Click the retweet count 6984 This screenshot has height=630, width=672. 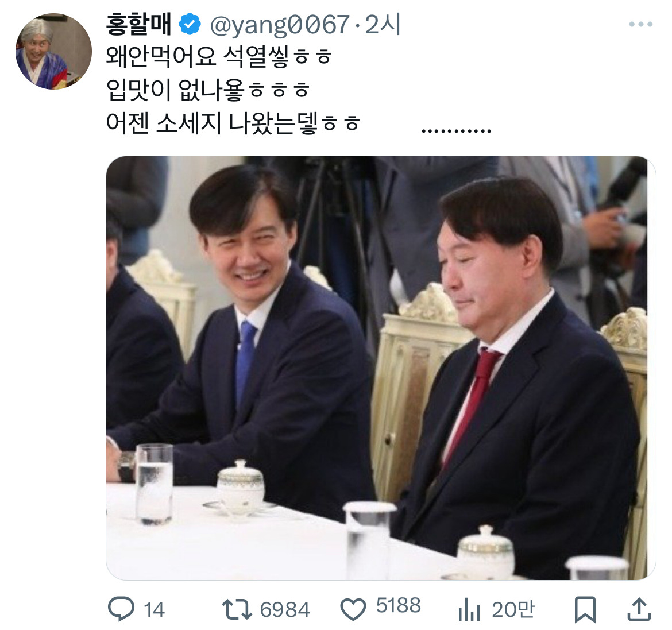click(x=285, y=609)
